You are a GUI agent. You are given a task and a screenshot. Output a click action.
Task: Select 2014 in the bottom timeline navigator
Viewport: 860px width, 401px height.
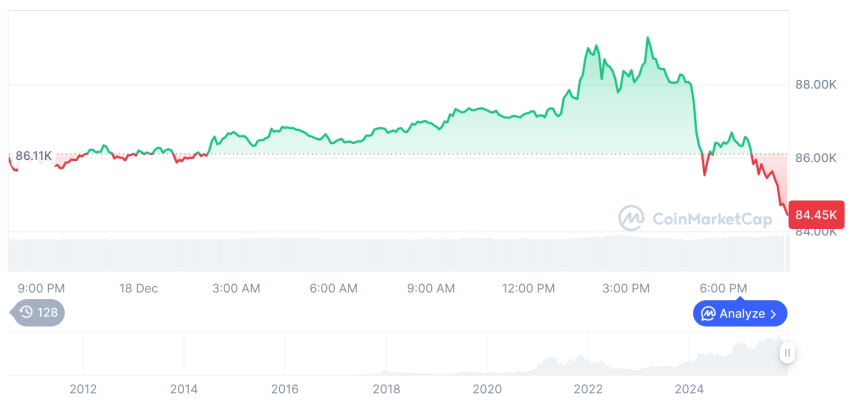pos(183,389)
